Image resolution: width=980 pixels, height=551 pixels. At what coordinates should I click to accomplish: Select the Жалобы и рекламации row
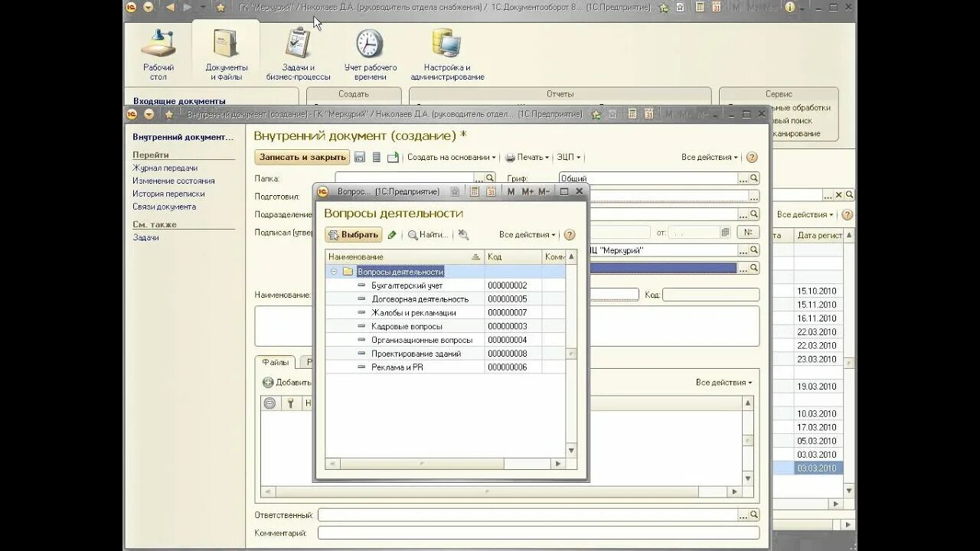[x=446, y=312]
